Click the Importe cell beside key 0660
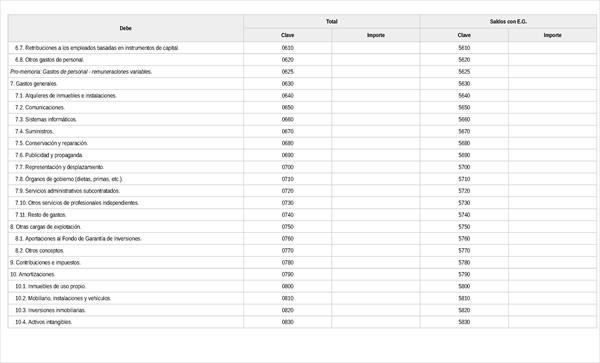This screenshot has height=363, width=600. click(x=375, y=119)
